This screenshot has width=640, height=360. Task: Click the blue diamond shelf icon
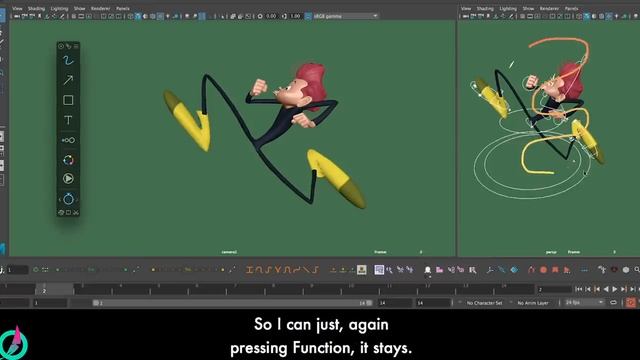514,270
